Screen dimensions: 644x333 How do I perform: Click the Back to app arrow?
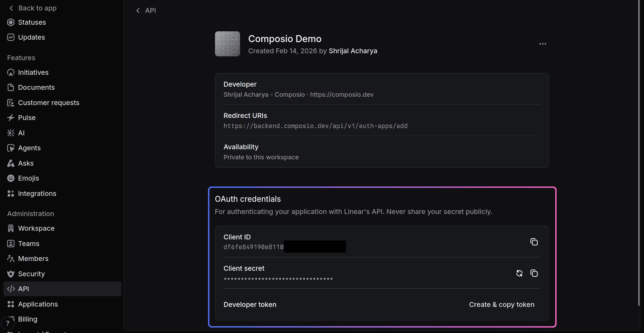point(11,8)
